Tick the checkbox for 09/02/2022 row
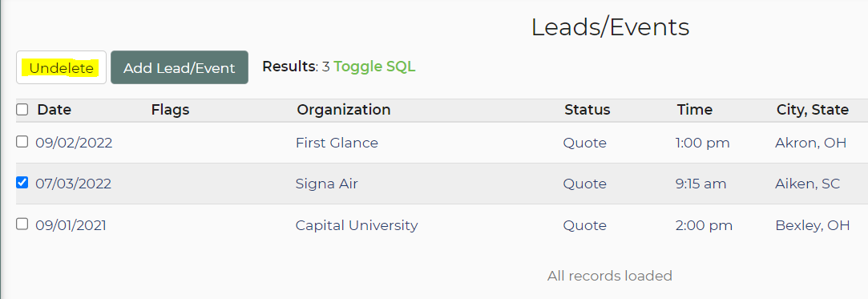The image size is (868, 299). [22, 142]
